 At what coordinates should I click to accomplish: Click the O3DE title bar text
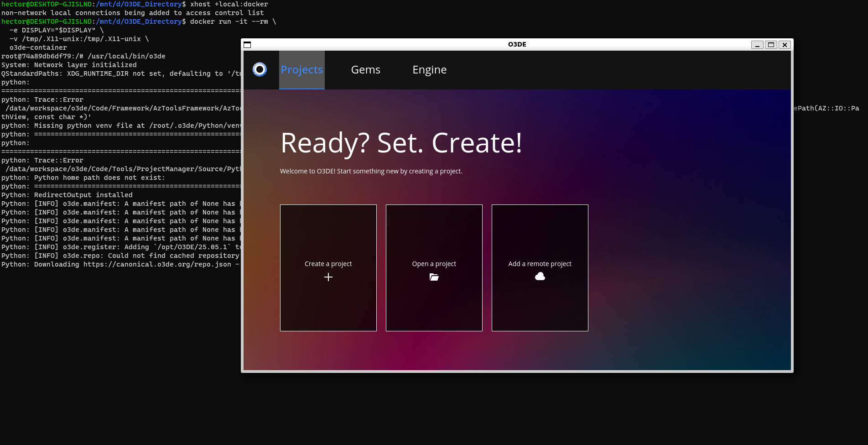(x=517, y=44)
